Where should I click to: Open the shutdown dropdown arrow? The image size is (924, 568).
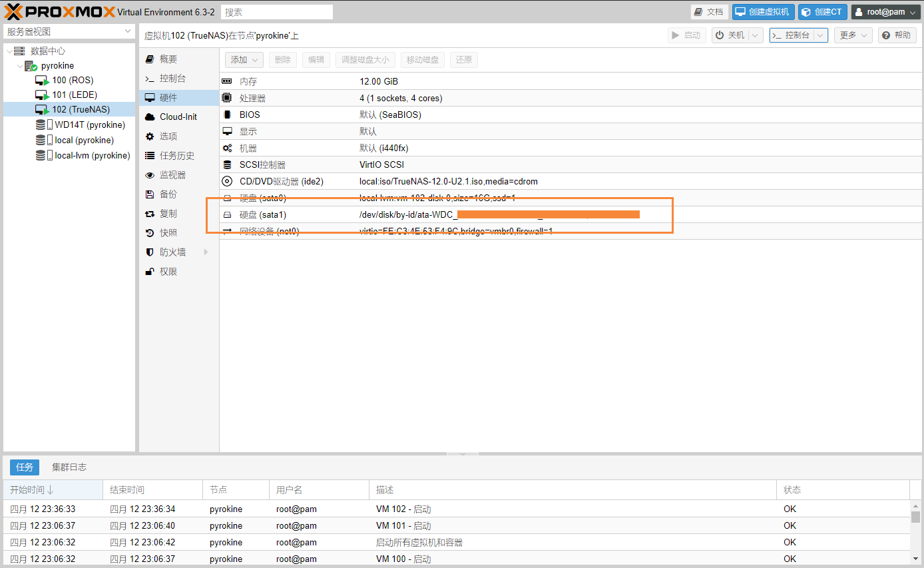(755, 35)
